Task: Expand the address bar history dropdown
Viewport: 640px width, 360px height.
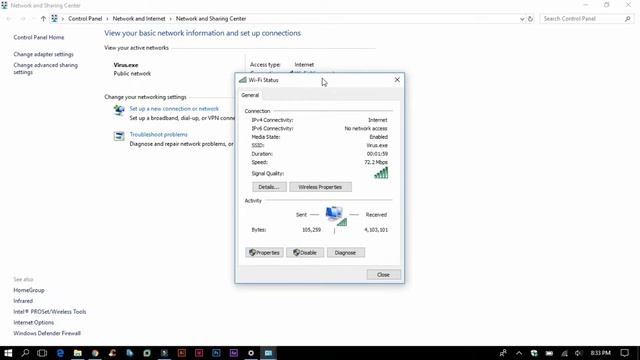Action: pyautogui.click(x=522, y=19)
